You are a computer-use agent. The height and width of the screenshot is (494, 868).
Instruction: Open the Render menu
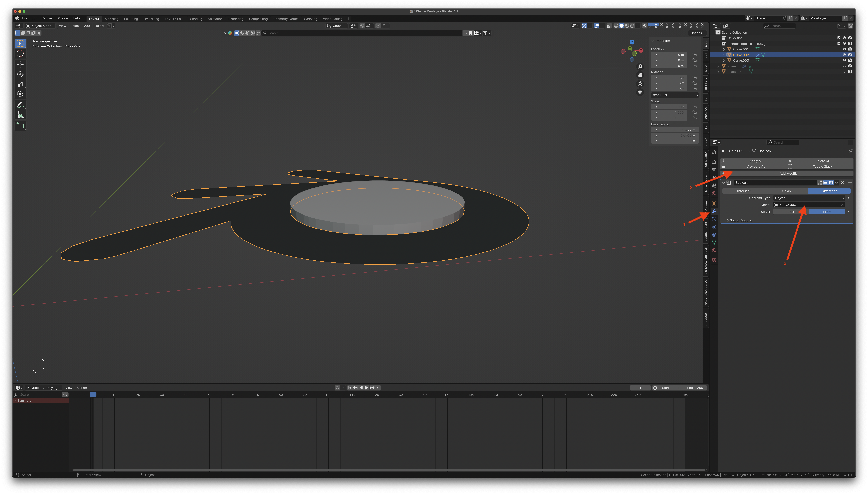point(47,18)
